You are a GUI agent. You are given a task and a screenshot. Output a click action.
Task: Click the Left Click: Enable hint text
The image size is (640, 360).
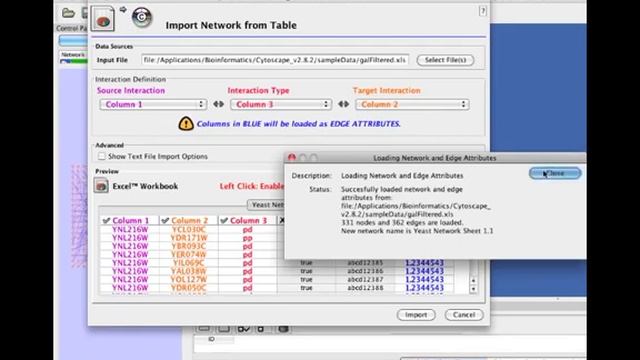click(x=252, y=186)
